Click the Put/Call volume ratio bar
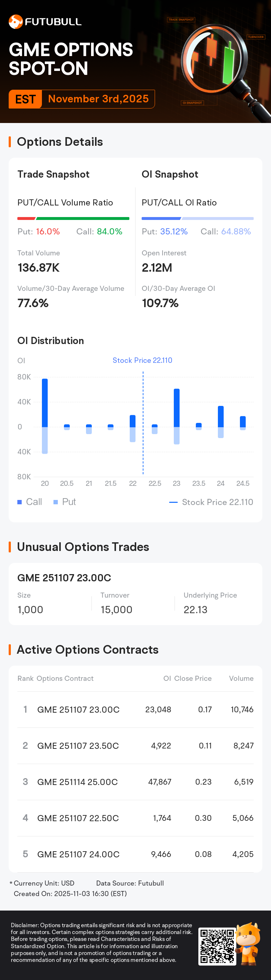271x980 pixels. click(x=73, y=219)
